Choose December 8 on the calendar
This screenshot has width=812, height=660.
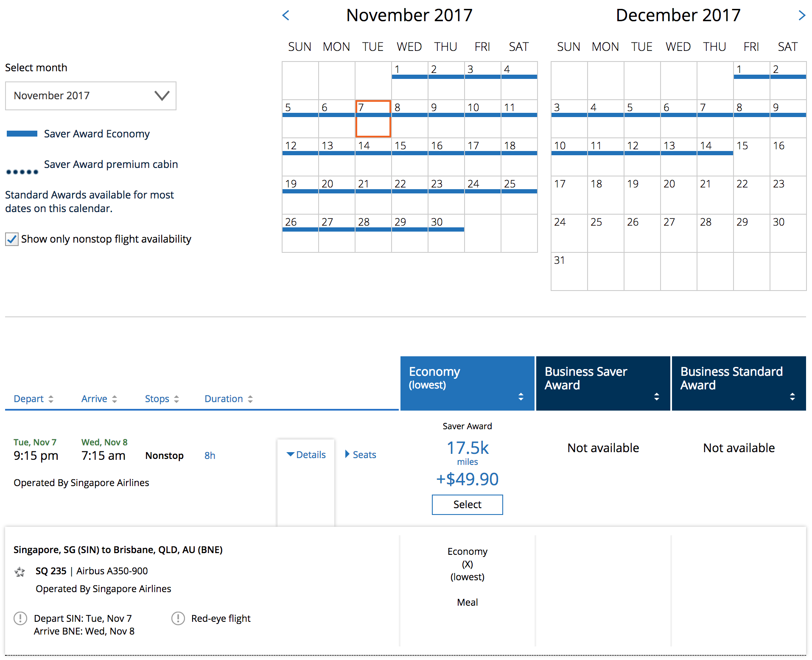coord(751,118)
